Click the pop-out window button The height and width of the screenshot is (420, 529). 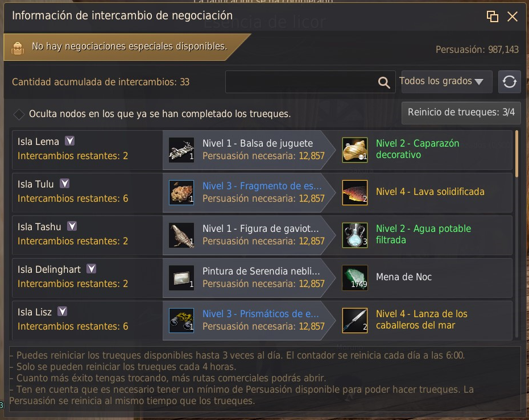[x=492, y=16]
